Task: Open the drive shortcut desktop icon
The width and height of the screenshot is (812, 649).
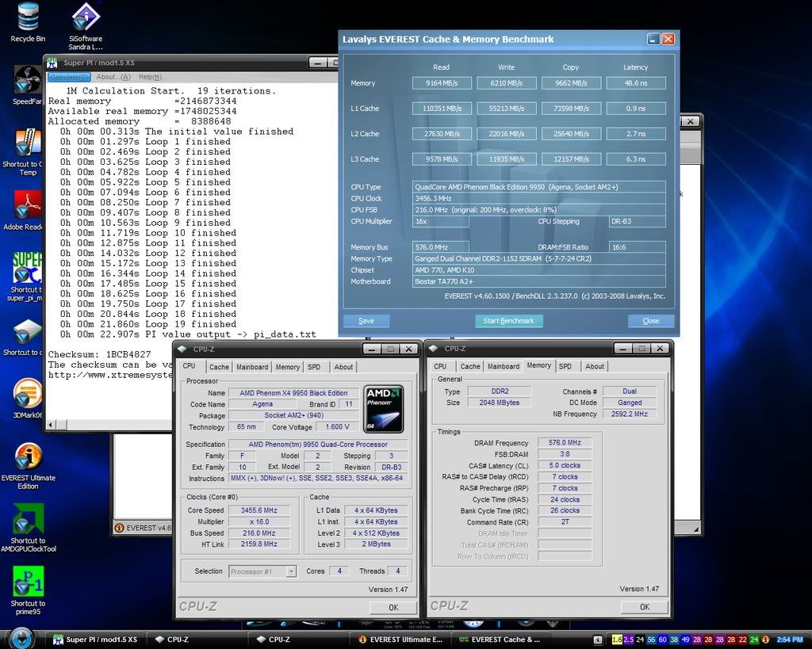Action: coord(28,332)
